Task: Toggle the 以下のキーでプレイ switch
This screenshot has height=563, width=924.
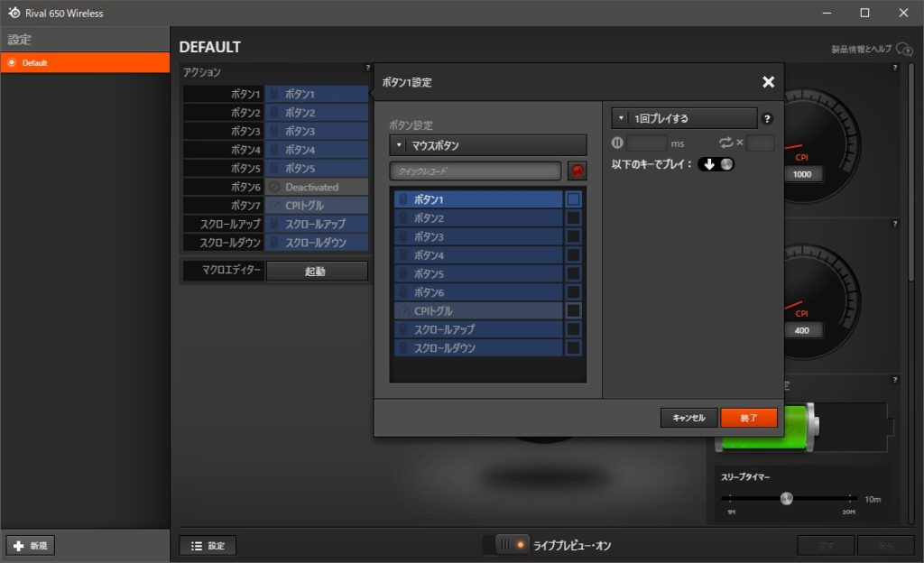Action: pyautogui.click(x=717, y=164)
